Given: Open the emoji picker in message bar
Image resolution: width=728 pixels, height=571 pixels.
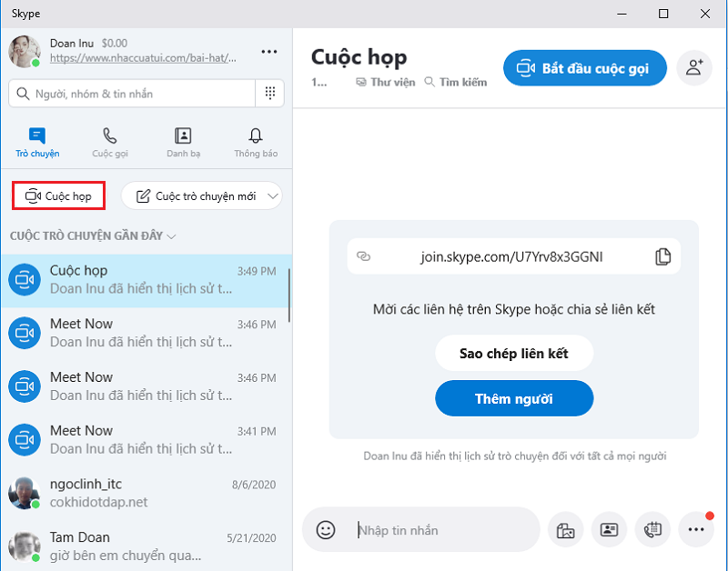Looking at the screenshot, I should click(x=326, y=530).
